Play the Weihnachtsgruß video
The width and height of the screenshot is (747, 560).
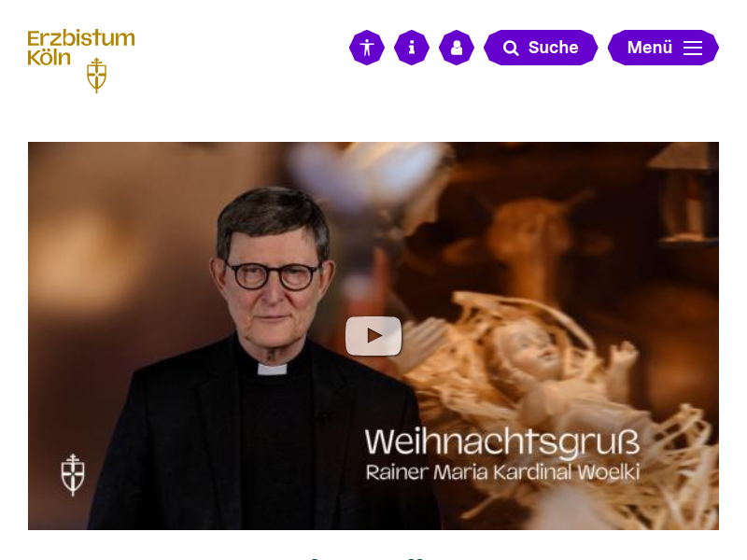(x=373, y=336)
